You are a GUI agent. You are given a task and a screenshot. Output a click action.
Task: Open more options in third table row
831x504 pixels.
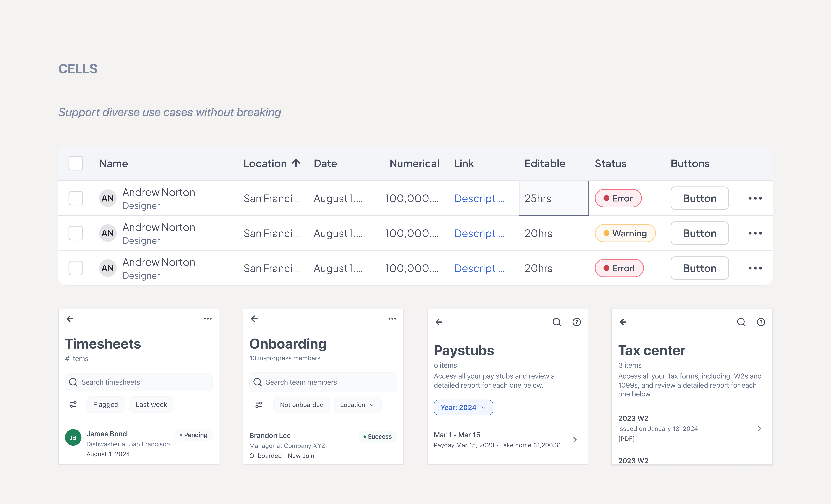click(755, 268)
